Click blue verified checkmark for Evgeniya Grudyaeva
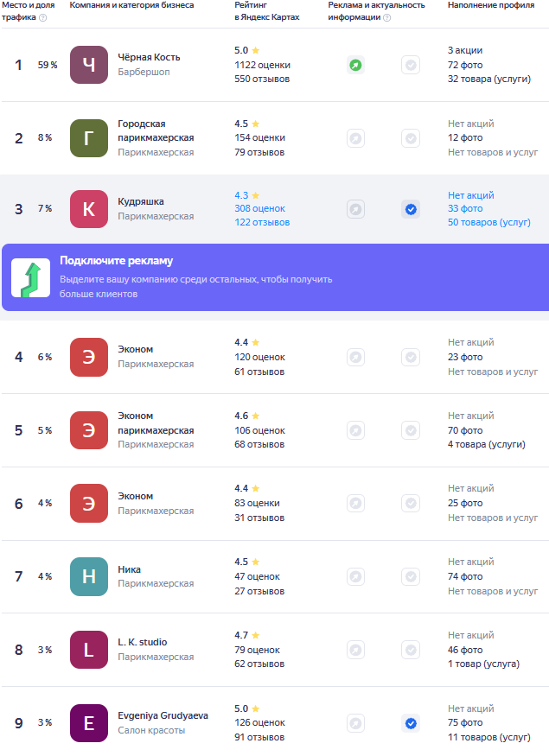The height and width of the screenshot is (756, 549). (411, 723)
